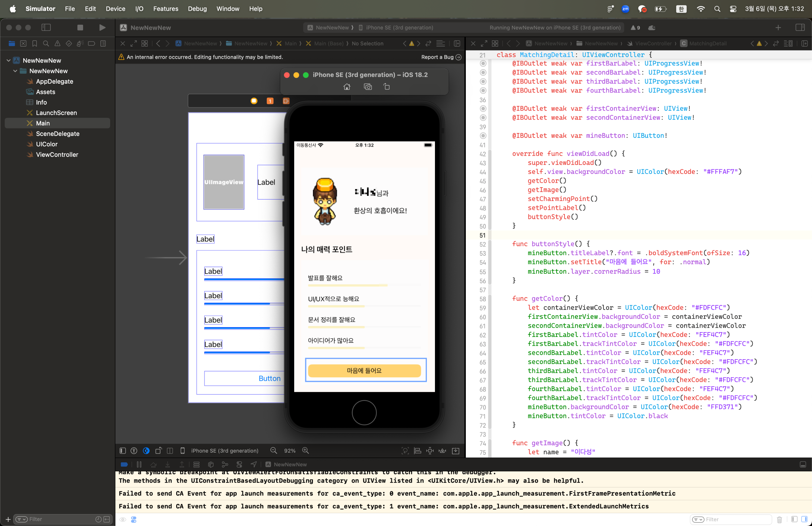Click the Run play button
This screenshot has height=526, width=812.
102,28
